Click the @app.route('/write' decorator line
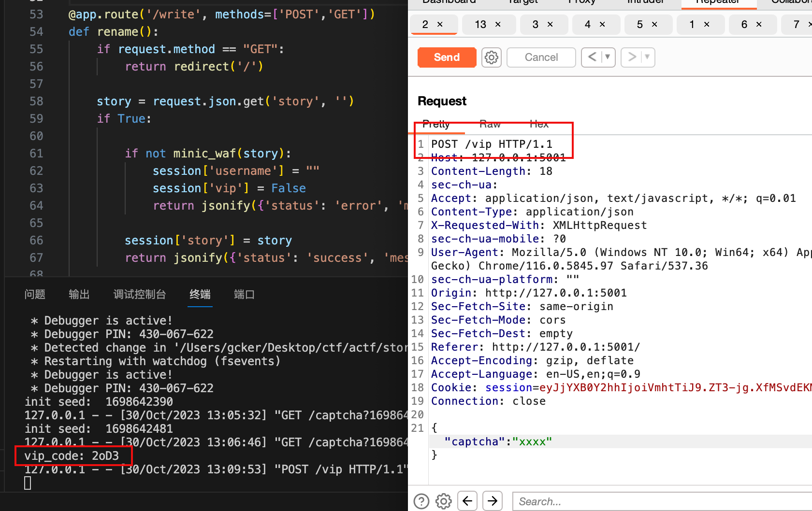 point(221,14)
